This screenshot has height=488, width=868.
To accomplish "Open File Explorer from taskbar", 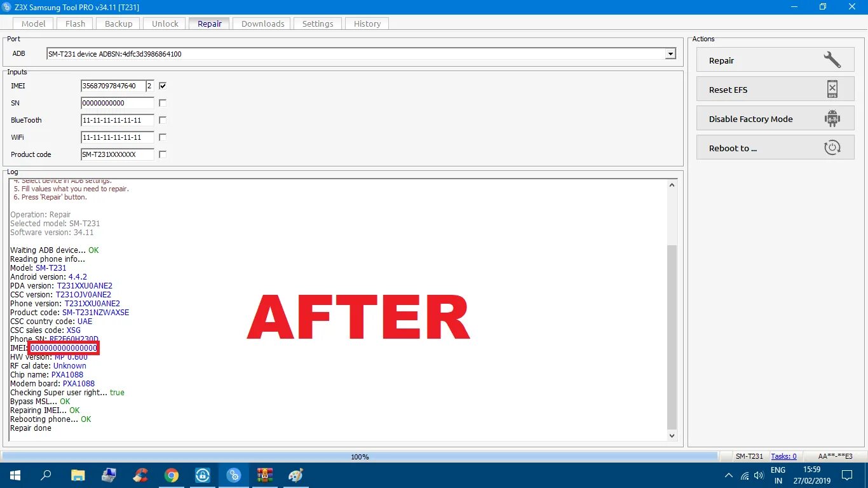I will coord(78,475).
